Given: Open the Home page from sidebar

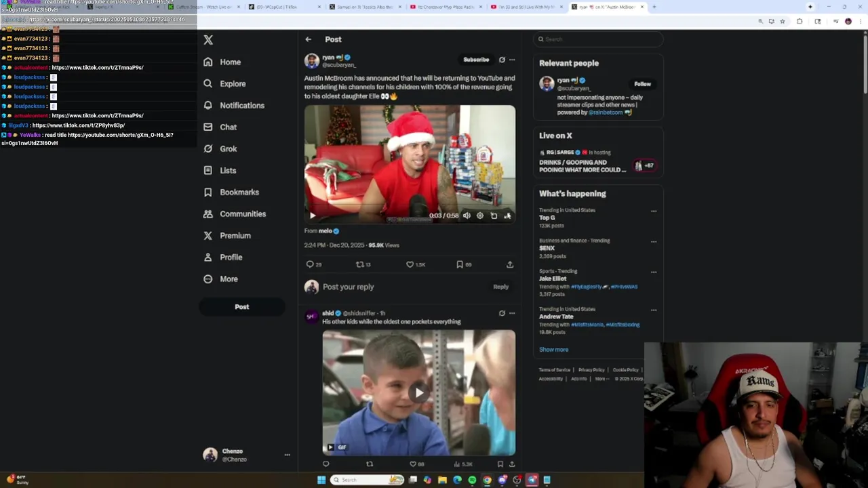Looking at the screenshot, I should point(222,62).
